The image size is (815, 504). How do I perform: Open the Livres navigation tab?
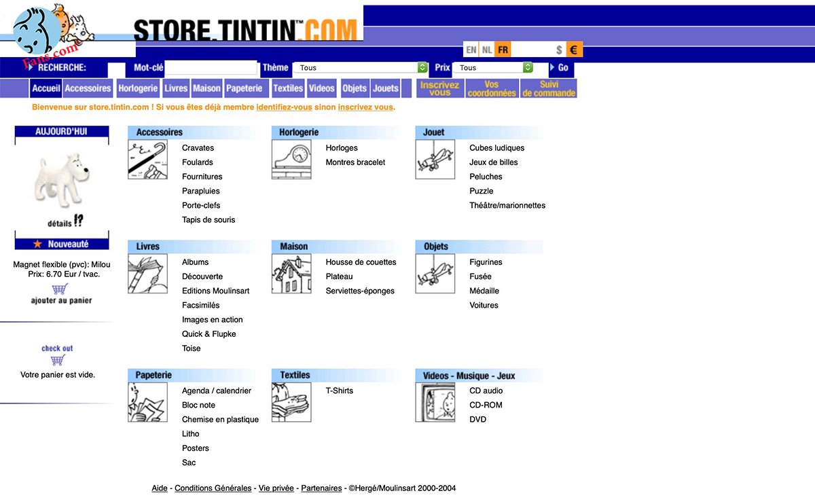(x=176, y=88)
